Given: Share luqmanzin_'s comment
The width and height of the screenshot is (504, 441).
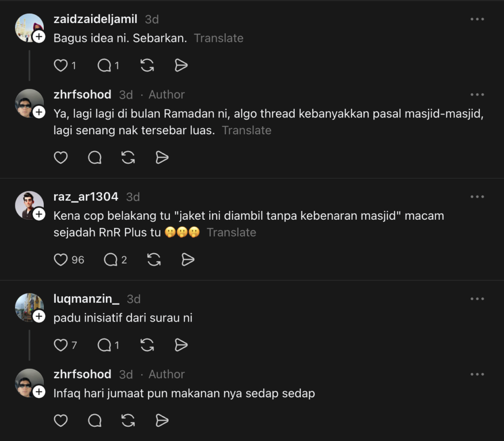Looking at the screenshot, I should (181, 345).
